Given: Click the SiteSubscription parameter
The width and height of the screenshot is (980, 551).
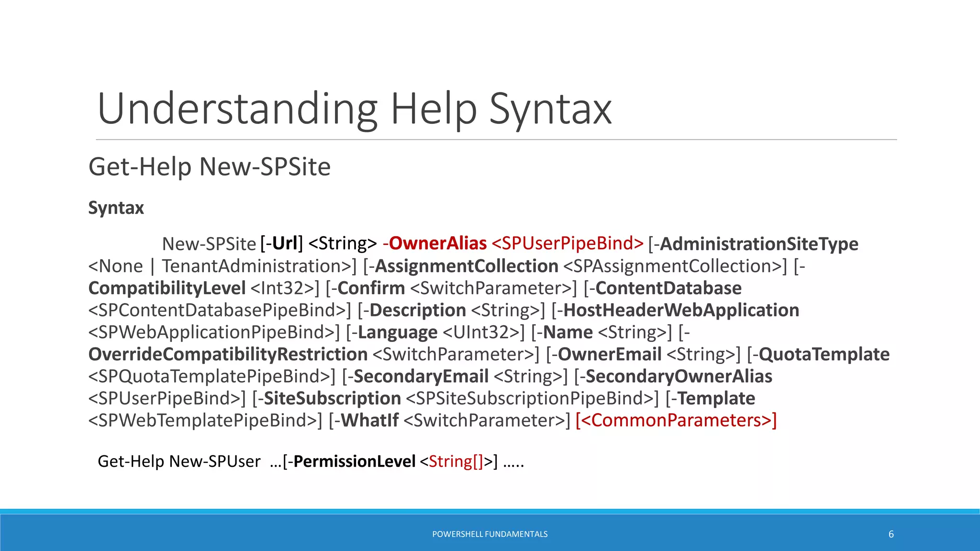Looking at the screenshot, I should 332,398.
